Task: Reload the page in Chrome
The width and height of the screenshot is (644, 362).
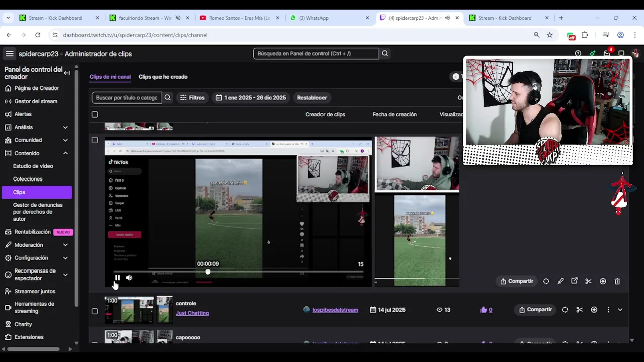Action: tap(38, 35)
